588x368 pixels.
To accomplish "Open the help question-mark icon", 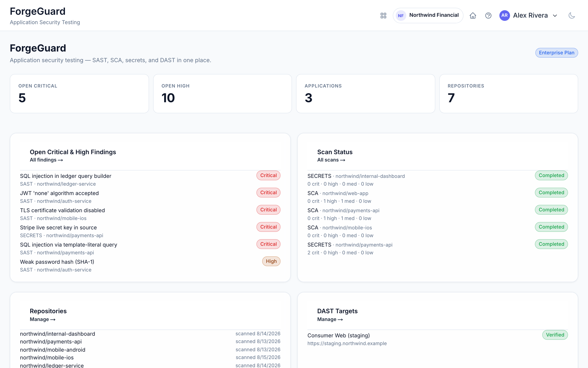I will coord(488,15).
